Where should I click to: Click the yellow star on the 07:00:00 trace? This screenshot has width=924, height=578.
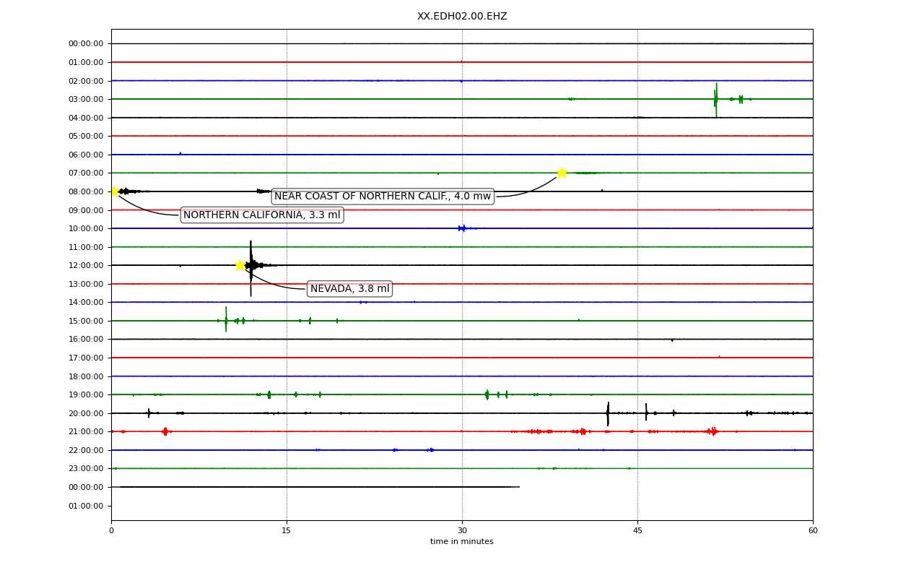pyautogui.click(x=562, y=173)
